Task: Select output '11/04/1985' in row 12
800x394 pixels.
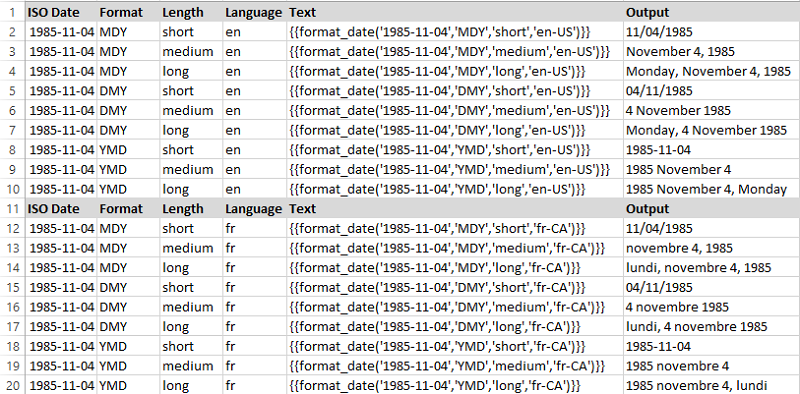Action: click(x=711, y=228)
